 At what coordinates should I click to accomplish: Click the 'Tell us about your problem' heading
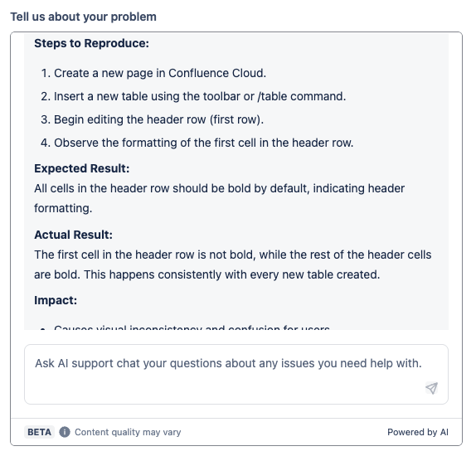point(84,17)
